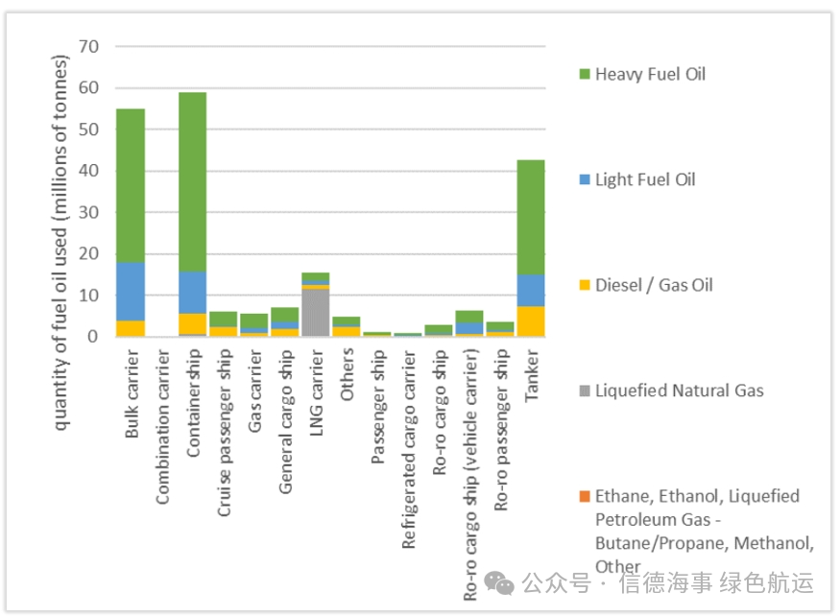Viewport: 840px width, 616px height.
Task: Click the green segment of the Bulk carrier bar
Action: [x=131, y=185]
